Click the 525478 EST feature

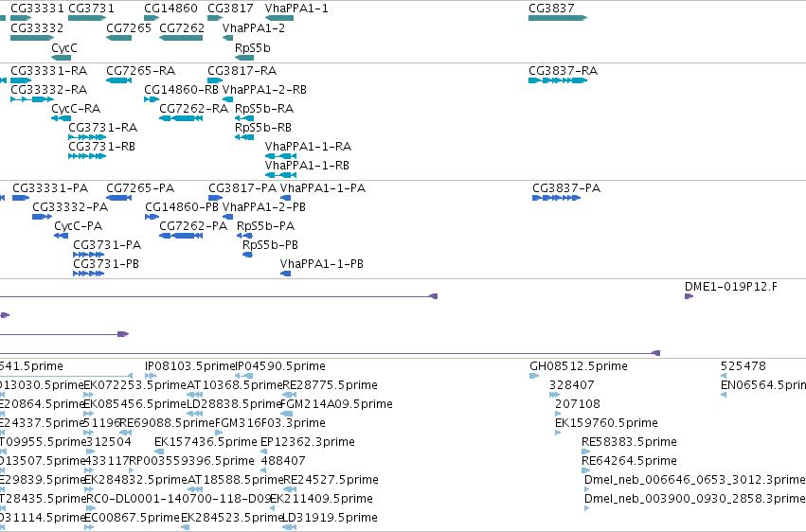(x=724, y=376)
